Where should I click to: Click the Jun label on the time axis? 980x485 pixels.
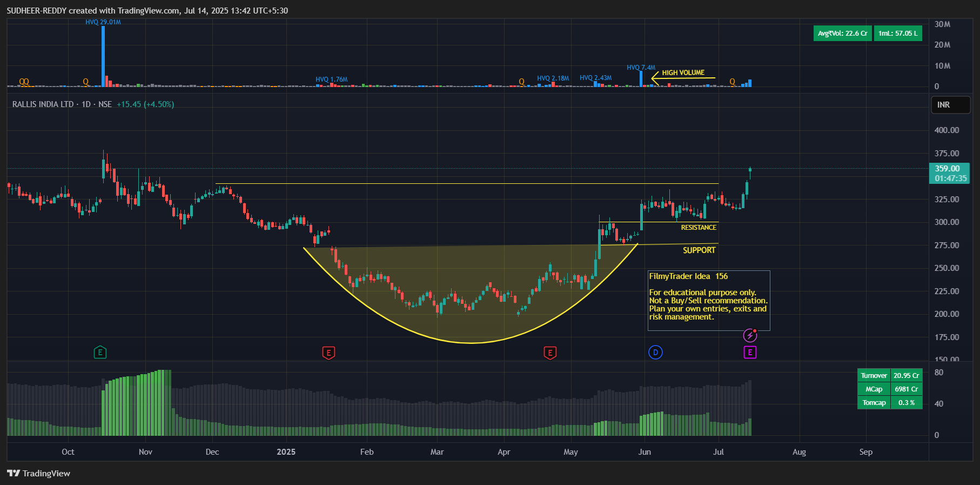coord(645,452)
